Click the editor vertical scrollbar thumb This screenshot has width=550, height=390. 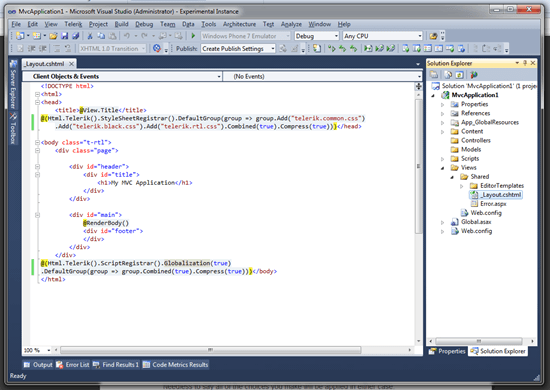(x=418, y=166)
